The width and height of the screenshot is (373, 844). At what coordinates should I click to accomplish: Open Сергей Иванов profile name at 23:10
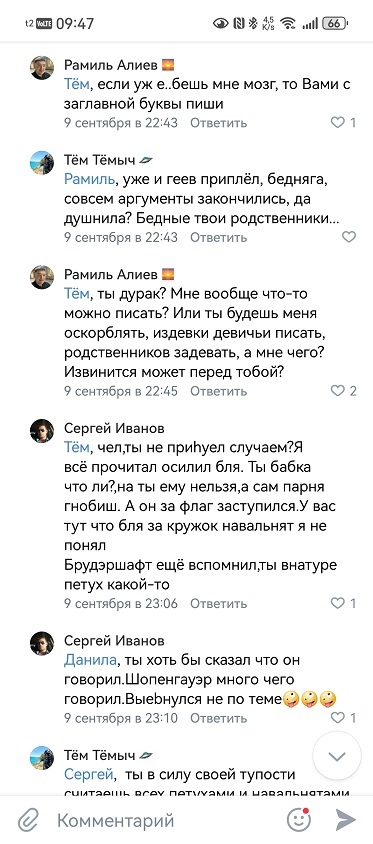point(114,641)
